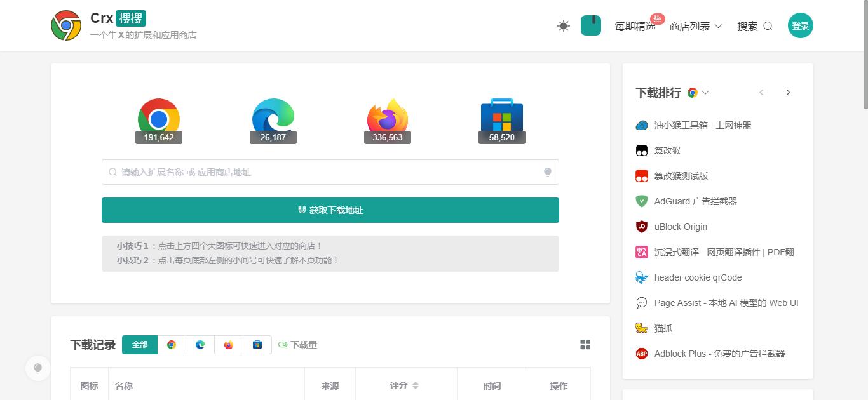Screen dimensions: 868x400
Task: Go to the next page of 下载排行
Action: (788, 93)
